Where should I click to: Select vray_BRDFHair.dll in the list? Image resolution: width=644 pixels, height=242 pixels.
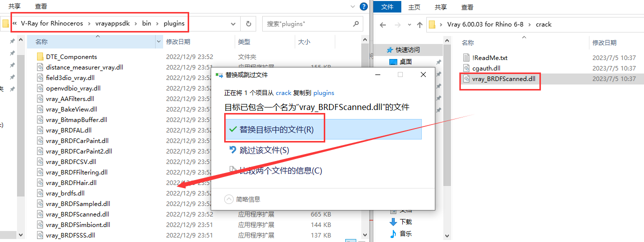click(71, 182)
